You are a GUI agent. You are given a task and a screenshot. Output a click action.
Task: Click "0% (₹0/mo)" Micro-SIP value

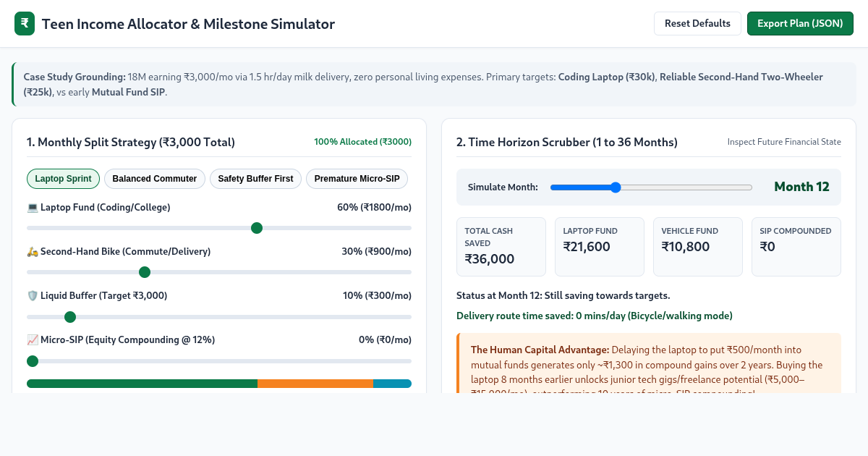click(385, 340)
